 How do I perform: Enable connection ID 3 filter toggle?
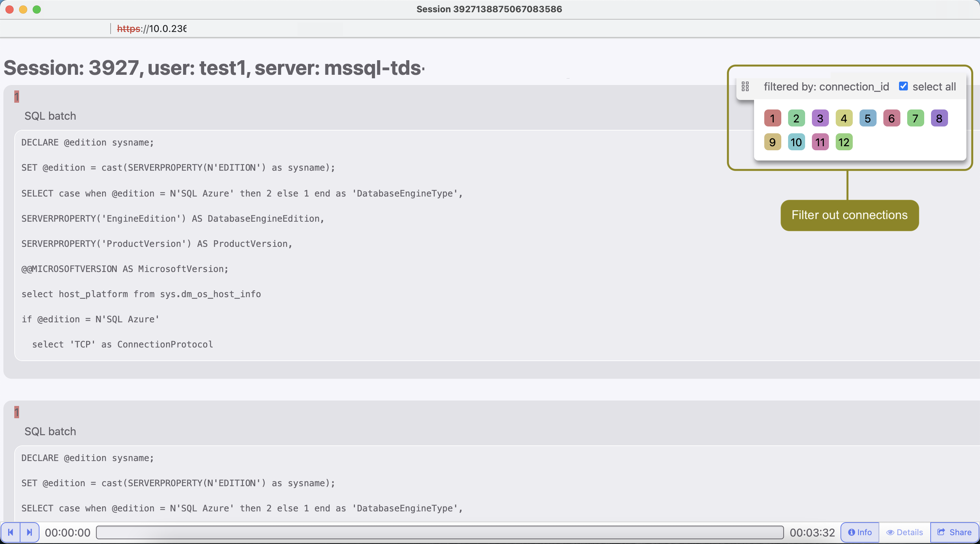820,118
